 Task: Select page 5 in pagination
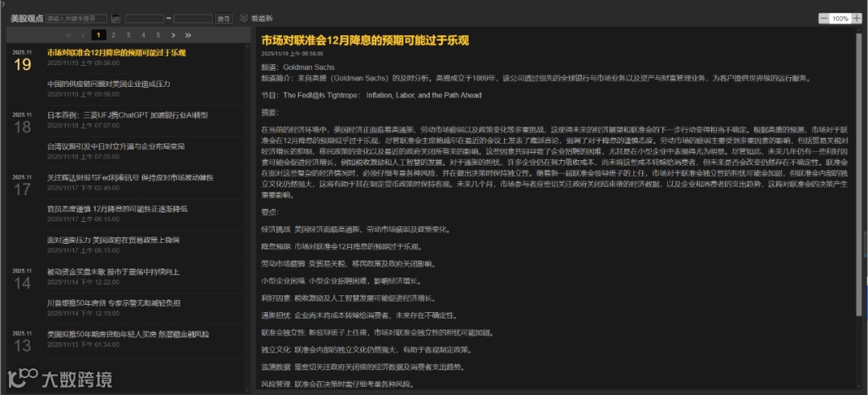[158, 35]
